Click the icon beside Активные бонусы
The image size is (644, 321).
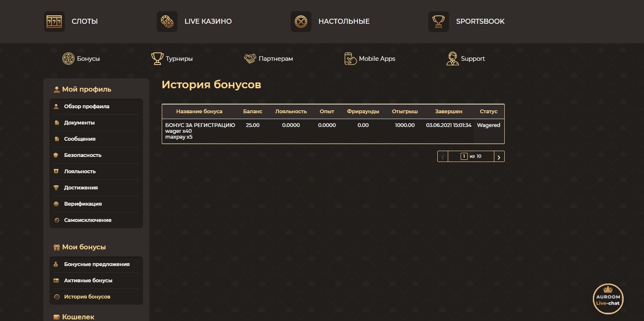point(56,281)
